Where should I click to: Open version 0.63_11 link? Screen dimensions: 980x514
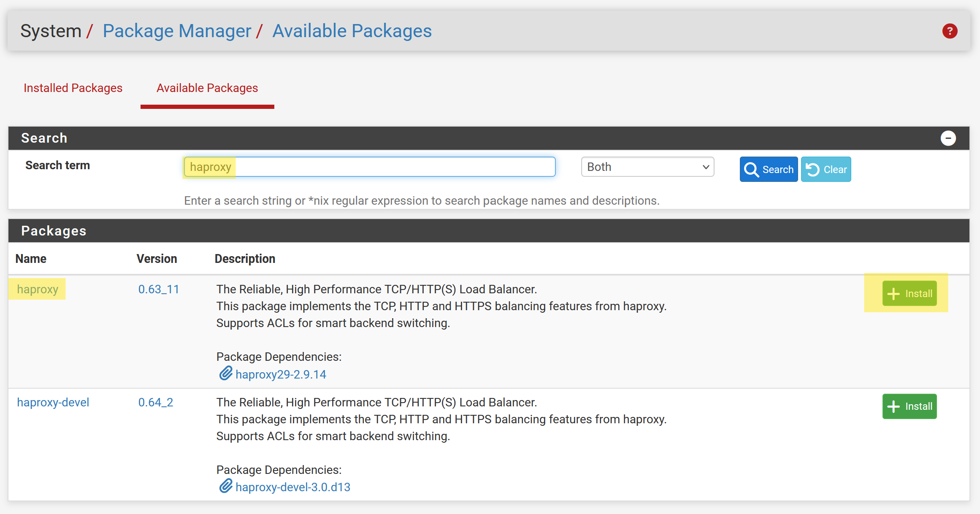(159, 289)
